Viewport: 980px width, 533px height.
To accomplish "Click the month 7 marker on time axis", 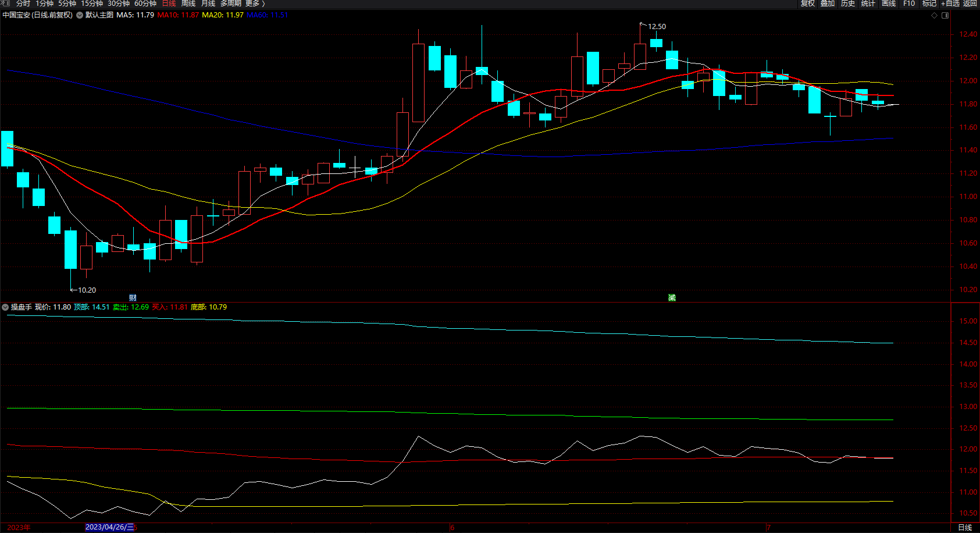I will [769, 528].
